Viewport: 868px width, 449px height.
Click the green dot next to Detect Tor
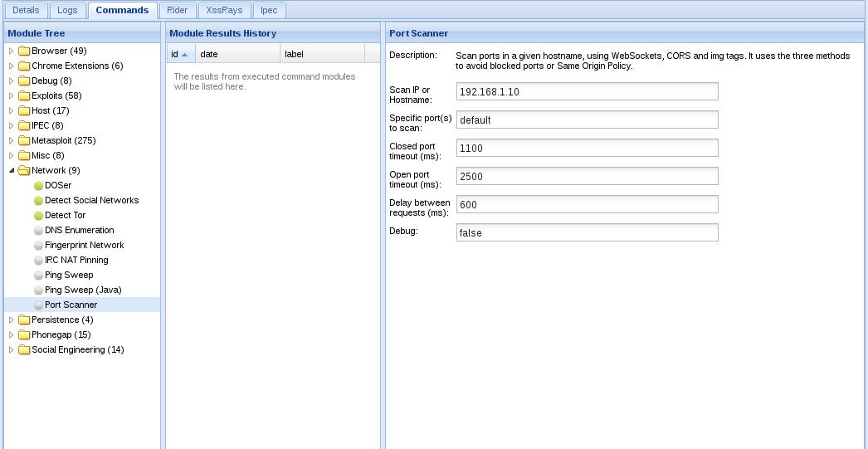point(38,215)
